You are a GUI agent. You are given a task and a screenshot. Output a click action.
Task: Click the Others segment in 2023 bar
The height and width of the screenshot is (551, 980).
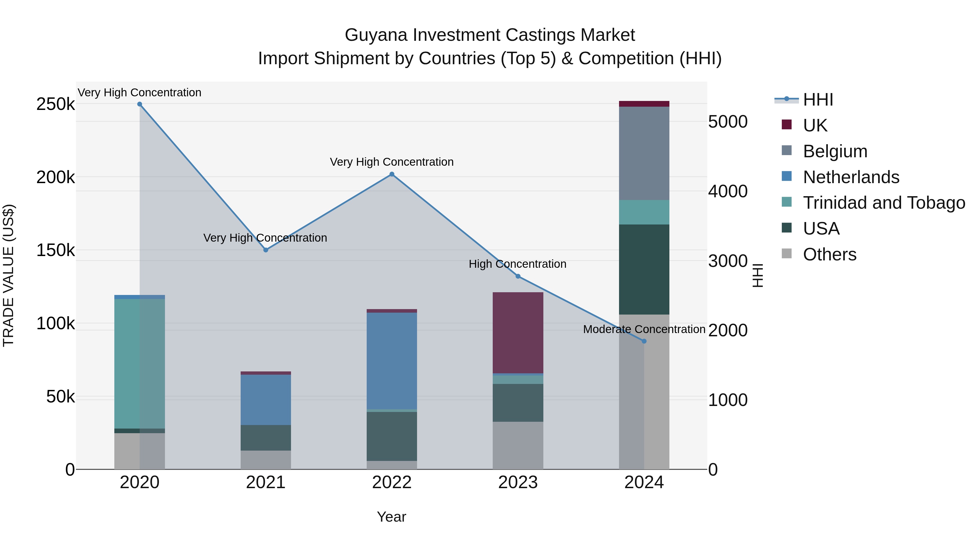(x=518, y=445)
